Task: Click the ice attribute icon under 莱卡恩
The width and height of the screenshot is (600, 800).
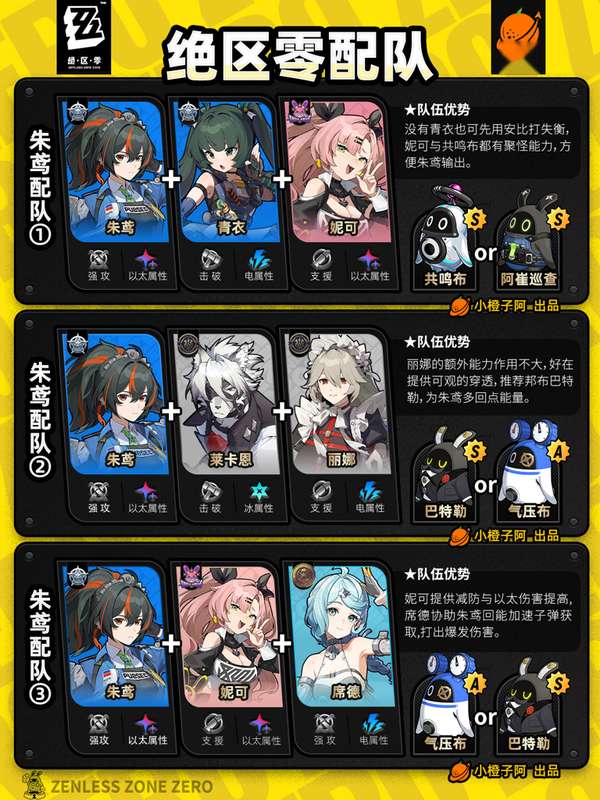Action: 259,491
